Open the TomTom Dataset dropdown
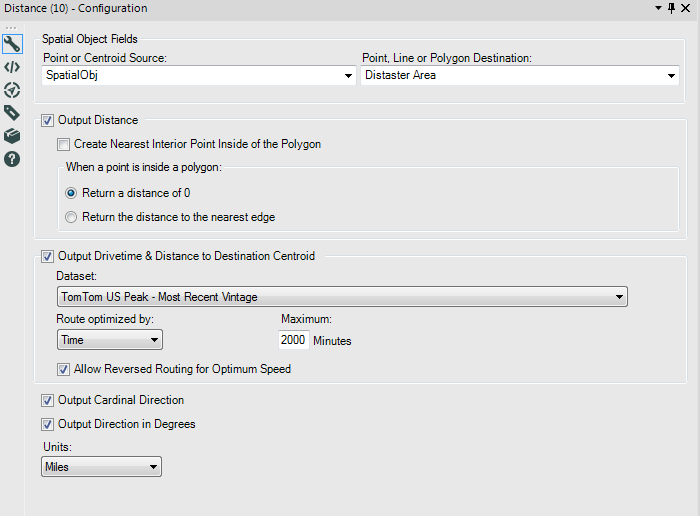Viewport: 700px width, 516px height. [342, 297]
